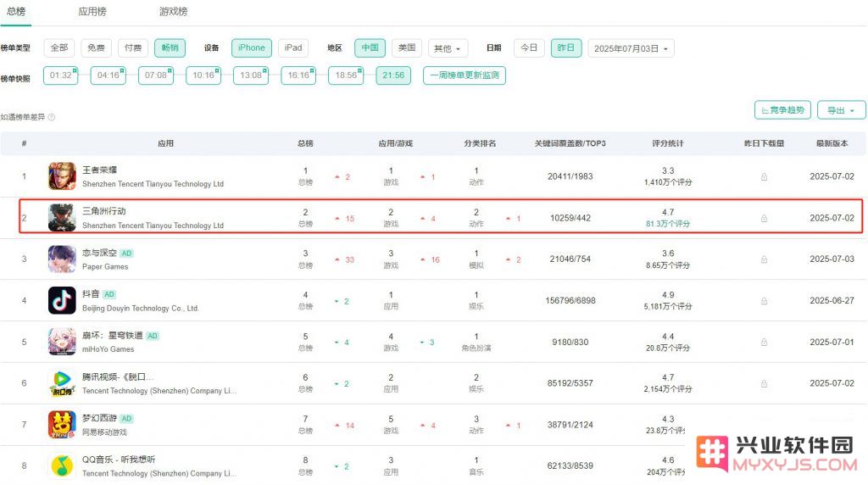Select the 16:16 snapshot
This screenshot has width=868, height=485.
(x=298, y=75)
